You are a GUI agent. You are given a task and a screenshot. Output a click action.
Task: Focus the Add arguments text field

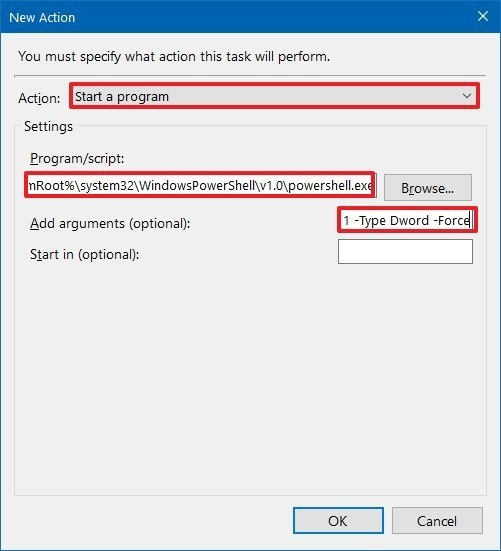(x=407, y=220)
